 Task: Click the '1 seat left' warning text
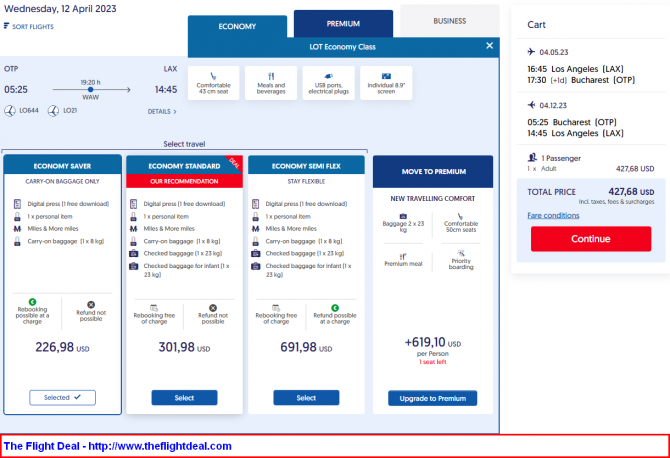click(x=432, y=362)
